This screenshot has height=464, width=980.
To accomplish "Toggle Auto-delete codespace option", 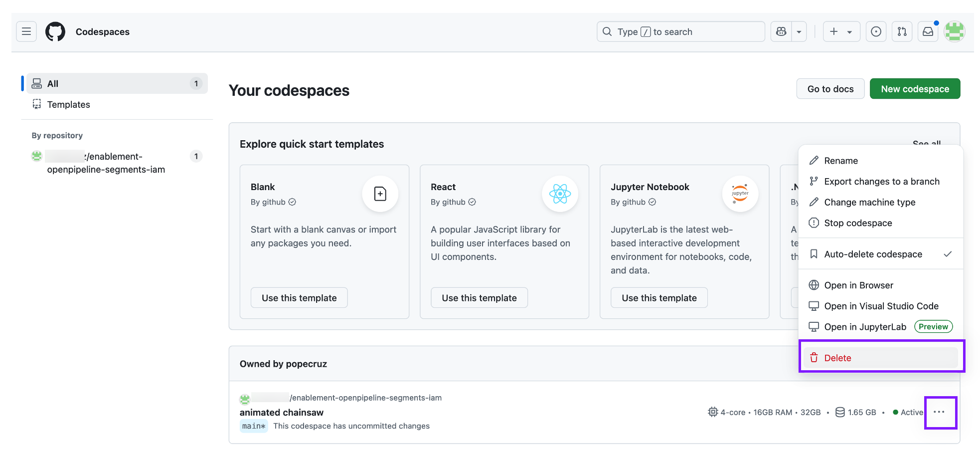I will [x=881, y=254].
